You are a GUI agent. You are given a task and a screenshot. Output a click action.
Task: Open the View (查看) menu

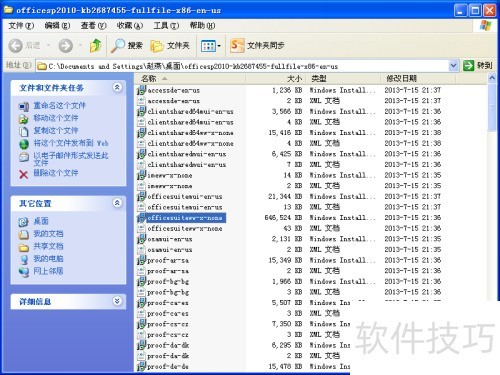[93, 25]
